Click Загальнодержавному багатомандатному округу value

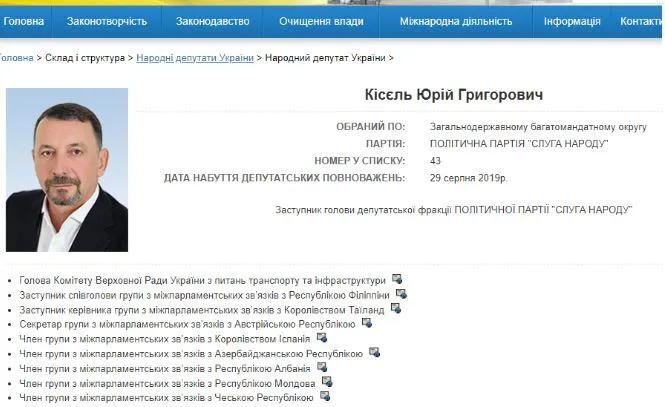[538, 127]
